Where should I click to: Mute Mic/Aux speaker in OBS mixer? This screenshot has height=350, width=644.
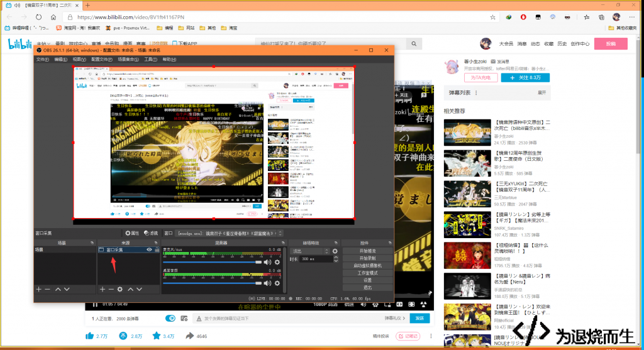[x=268, y=262]
